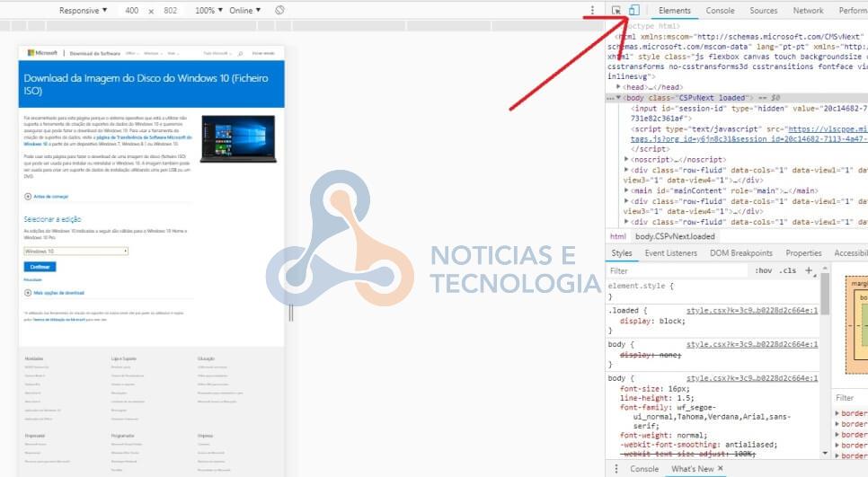868x477 pixels.
Task: Open the Properties pane tab
Action: click(803, 253)
